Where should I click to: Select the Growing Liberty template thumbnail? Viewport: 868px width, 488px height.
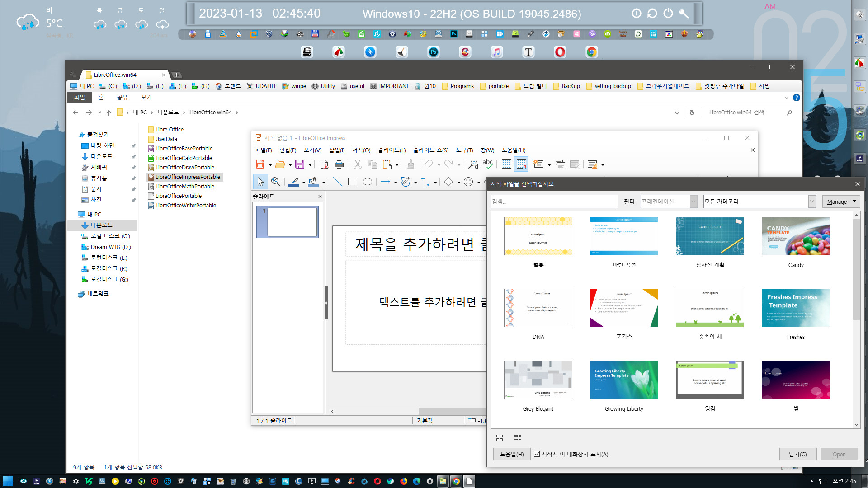[624, 380]
